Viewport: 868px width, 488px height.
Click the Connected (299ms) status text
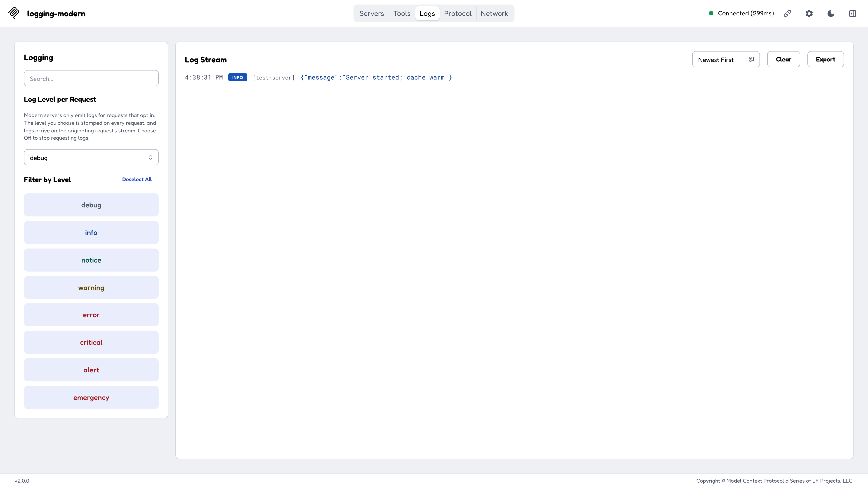point(746,14)
